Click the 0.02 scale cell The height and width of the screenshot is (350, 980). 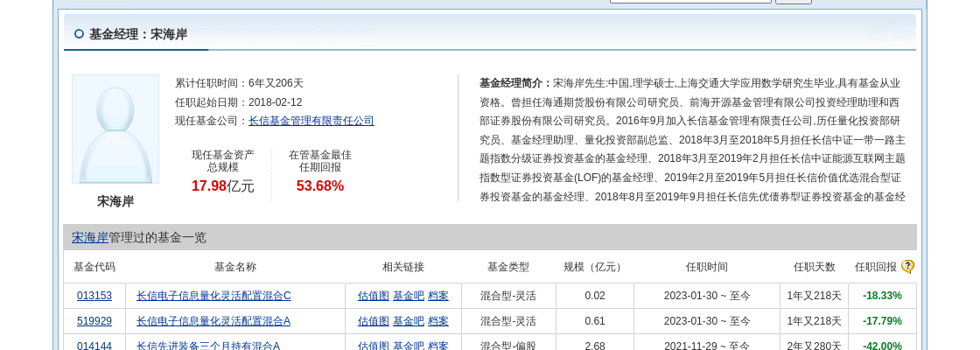pyautogui.click(x=595, y=296)
